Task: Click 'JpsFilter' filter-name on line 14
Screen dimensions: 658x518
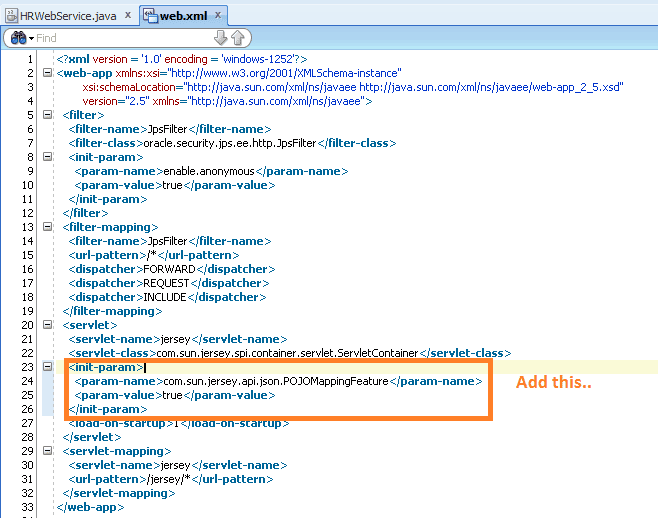Action: 167,241
